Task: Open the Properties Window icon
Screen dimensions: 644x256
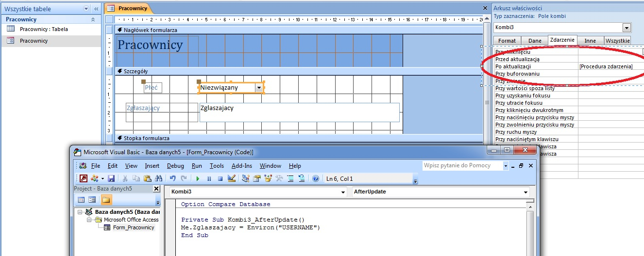Action: [x=257, y=178]
